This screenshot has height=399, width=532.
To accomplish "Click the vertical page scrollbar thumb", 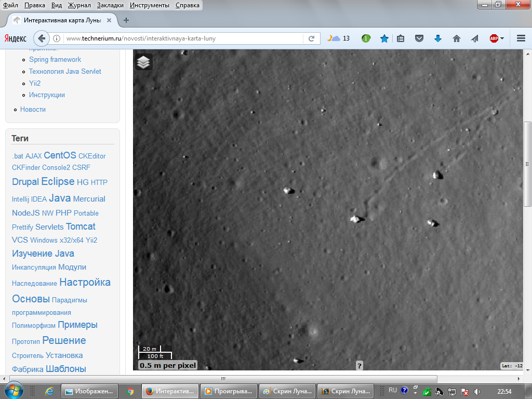I will [527, 164].
